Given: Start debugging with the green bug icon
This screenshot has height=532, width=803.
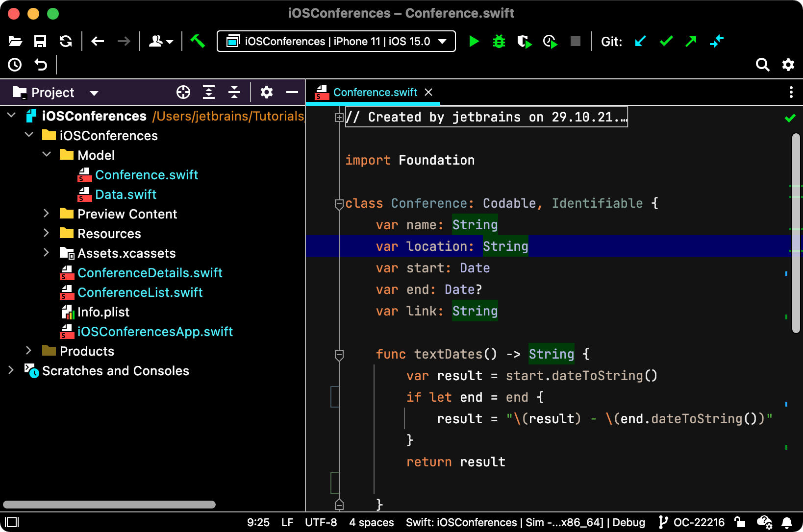Looking at the screenshot, I should tap(499, 42).
